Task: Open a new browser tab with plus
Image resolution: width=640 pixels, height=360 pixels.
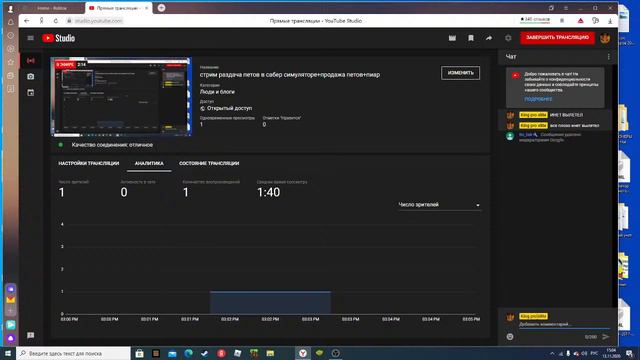Action: 162,8
